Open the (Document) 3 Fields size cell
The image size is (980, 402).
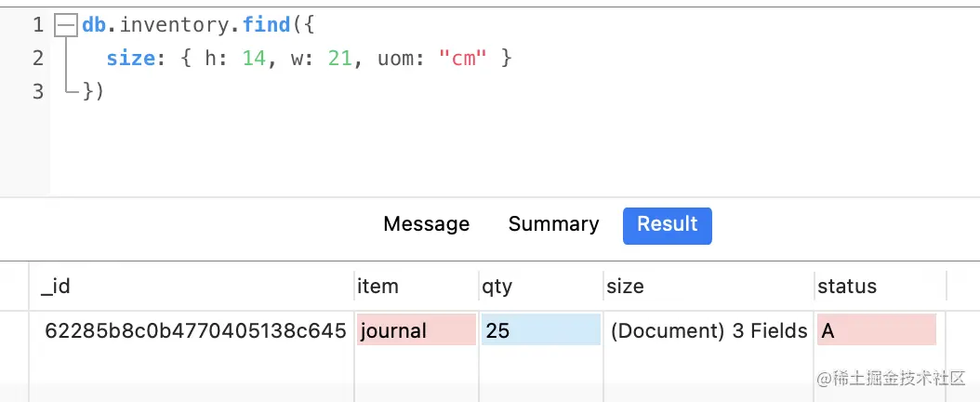point(709,330)
